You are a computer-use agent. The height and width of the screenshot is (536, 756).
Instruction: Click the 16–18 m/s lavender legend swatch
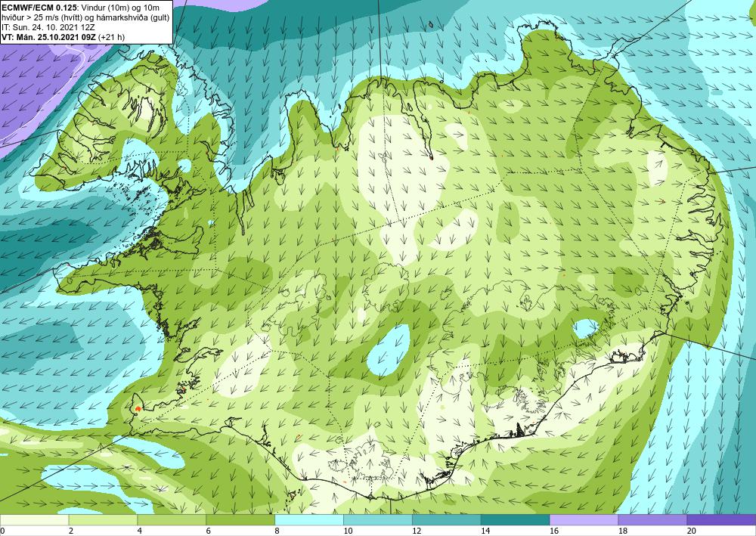(584, 519)
